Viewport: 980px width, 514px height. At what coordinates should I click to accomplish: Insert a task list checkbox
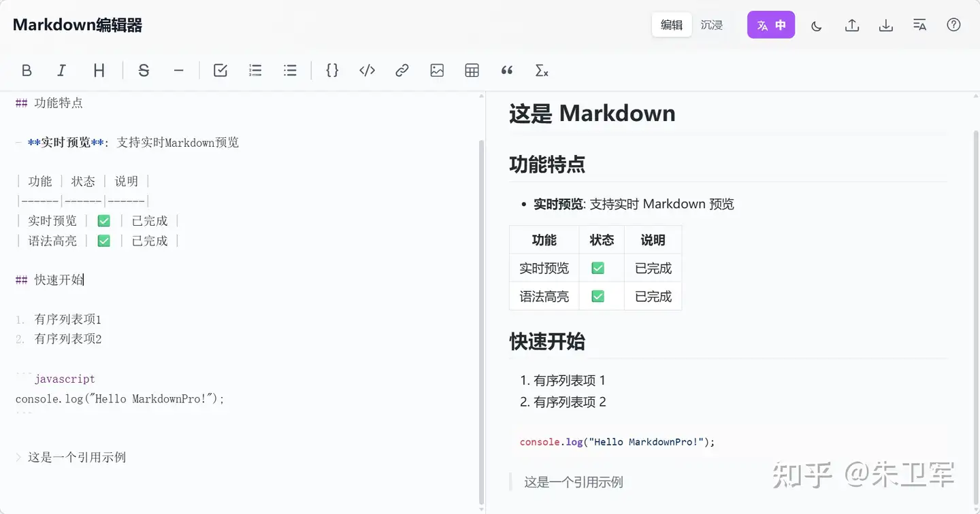(220, 70)
